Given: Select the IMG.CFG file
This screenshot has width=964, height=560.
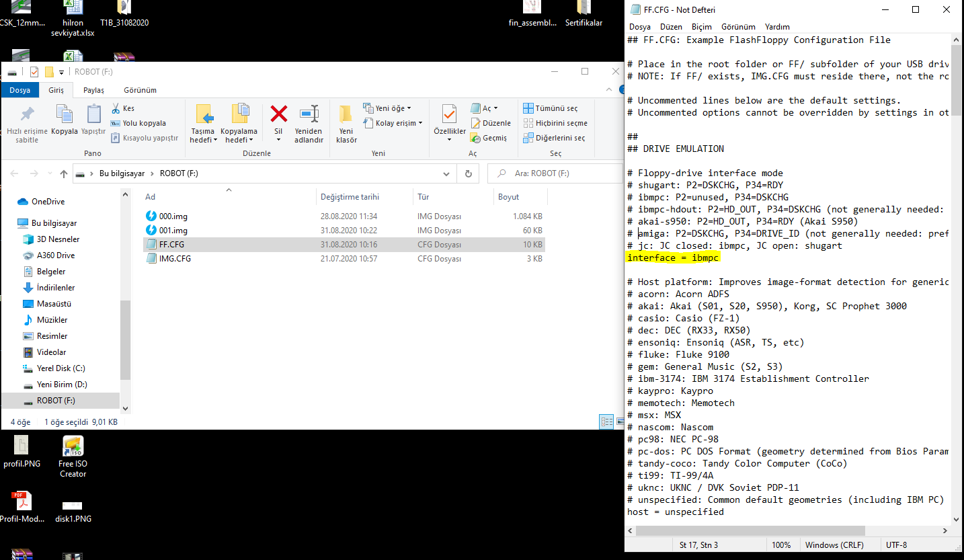Looking at the screenshot, I should [175, 259].
